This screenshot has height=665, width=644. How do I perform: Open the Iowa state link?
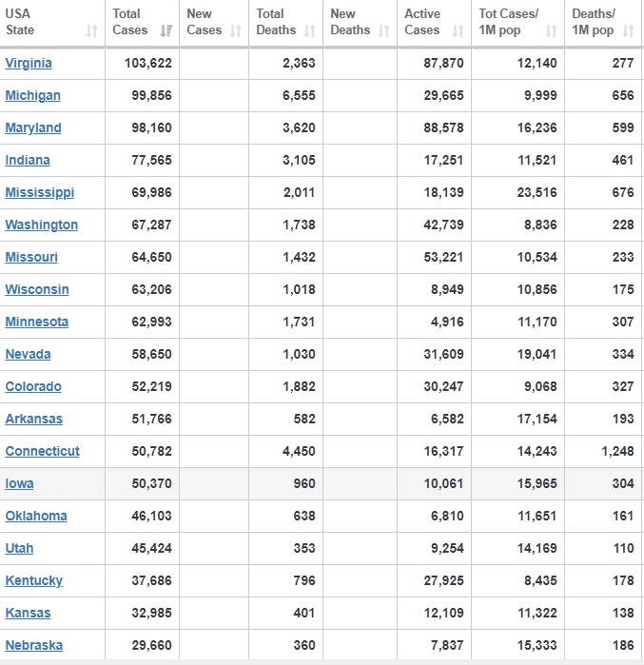coord(19,484)
